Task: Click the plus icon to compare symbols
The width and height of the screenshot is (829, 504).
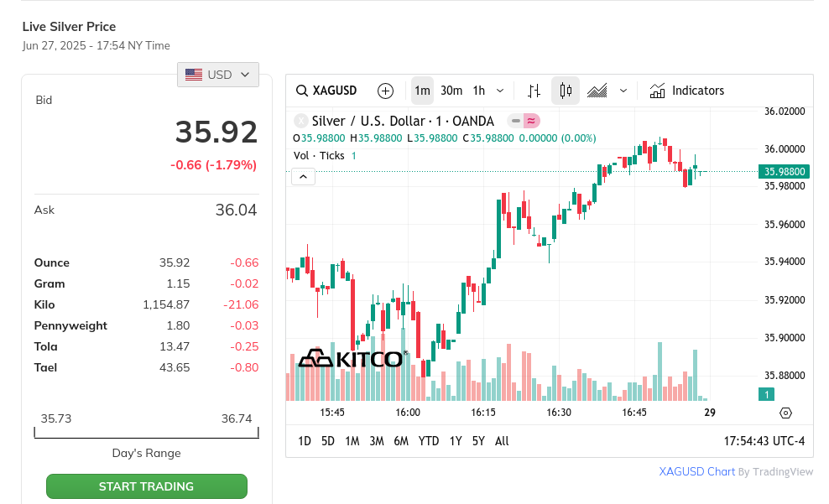Action: 385,91
